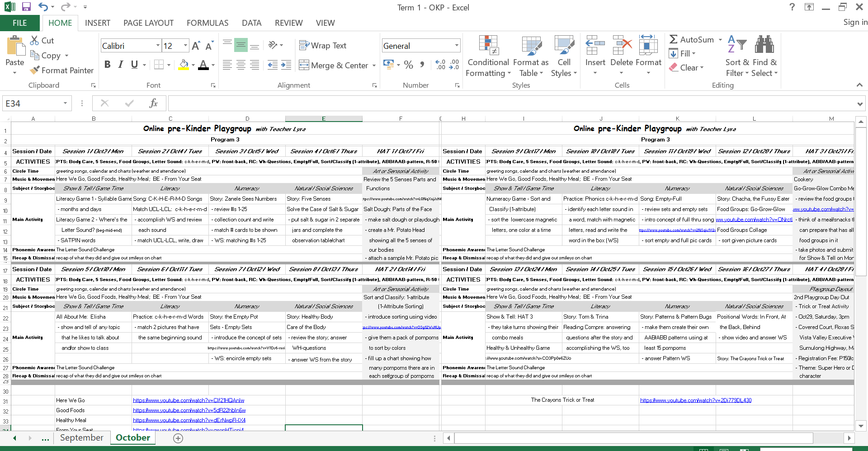Viewport: 868px width, 451px height.
Task: Open the General number format dropdown
Action: point(457,46)
